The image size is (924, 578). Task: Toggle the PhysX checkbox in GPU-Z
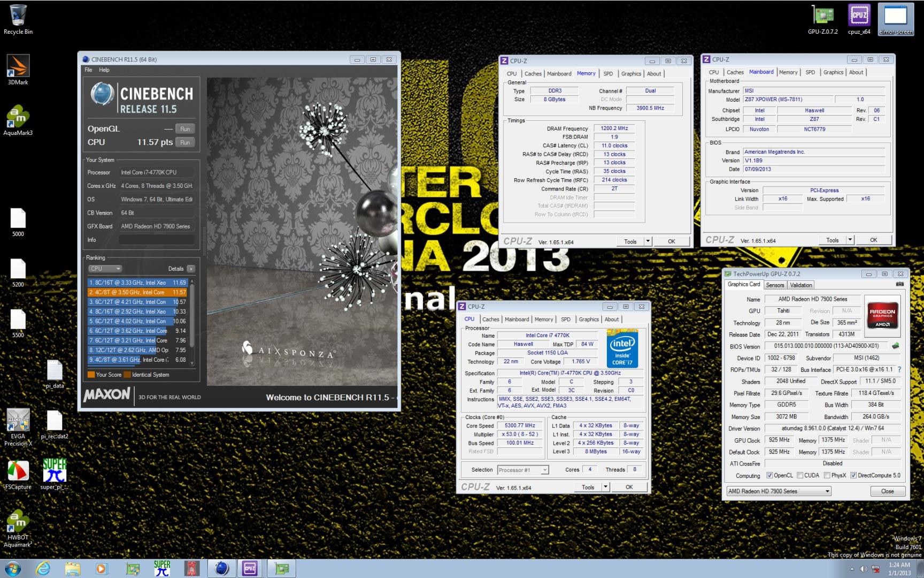click(827, 475)
